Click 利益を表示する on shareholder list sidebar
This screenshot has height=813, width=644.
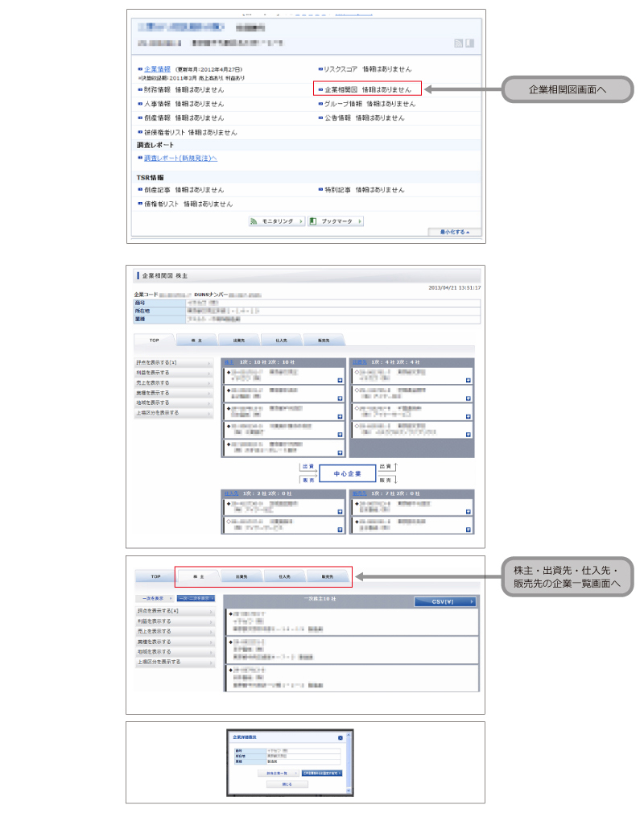tap(175, 621)
